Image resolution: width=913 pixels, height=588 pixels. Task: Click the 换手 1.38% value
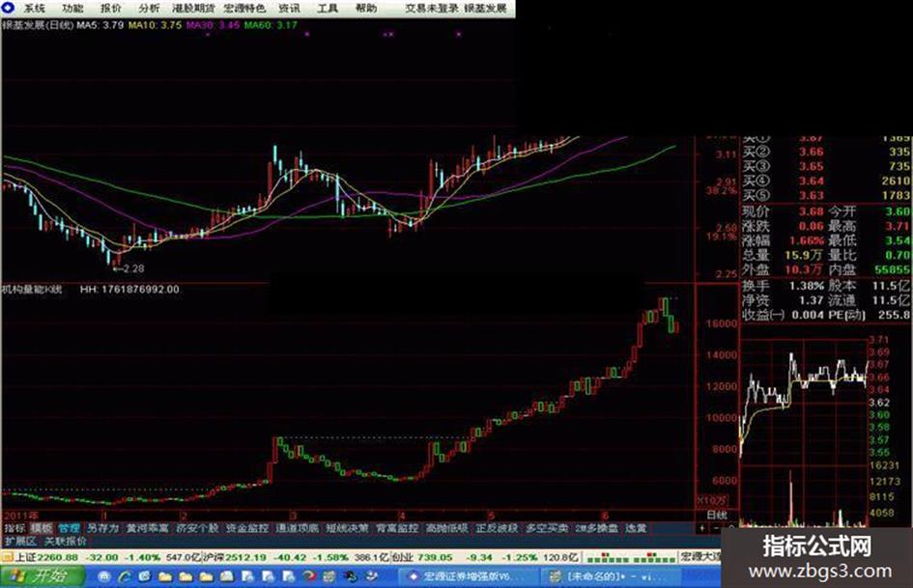(x=807, y=286)
